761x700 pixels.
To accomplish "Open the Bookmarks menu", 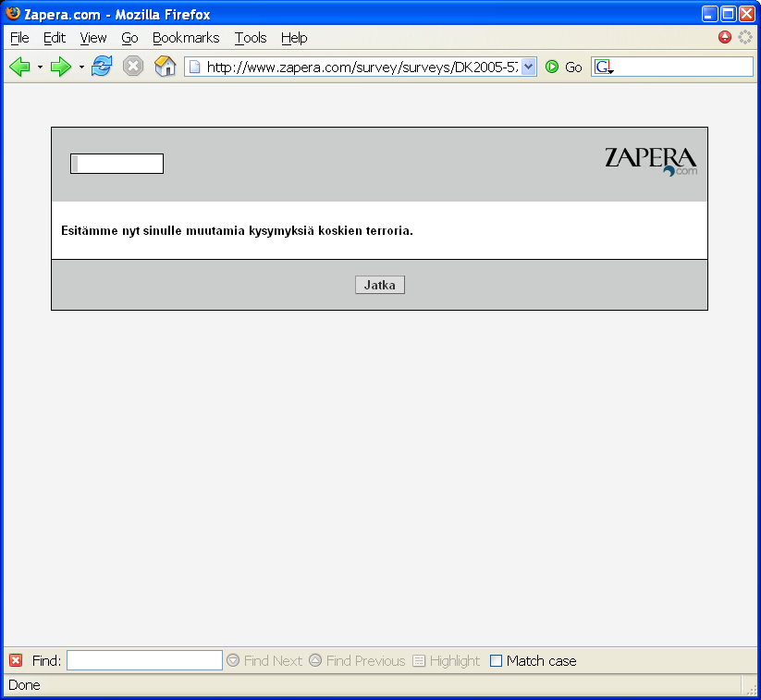I will pyautogui.click(x=186, y=38).
